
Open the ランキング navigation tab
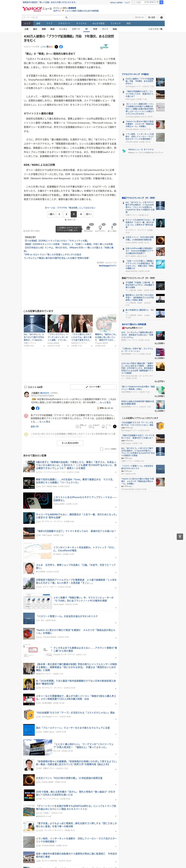(115, 24)
